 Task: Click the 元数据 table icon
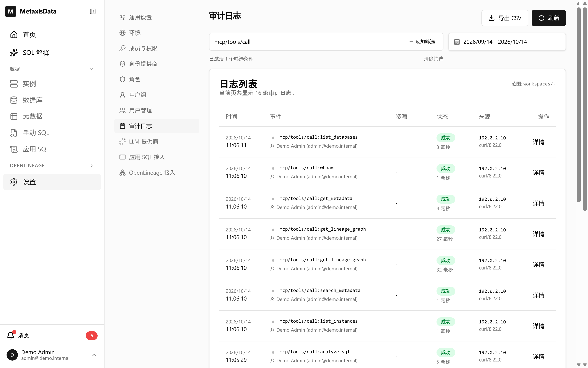click(14, 116)
